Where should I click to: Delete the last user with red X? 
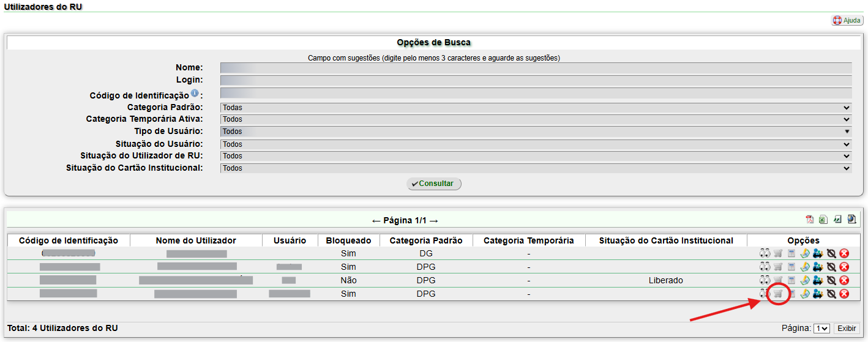tap(845, 294)
